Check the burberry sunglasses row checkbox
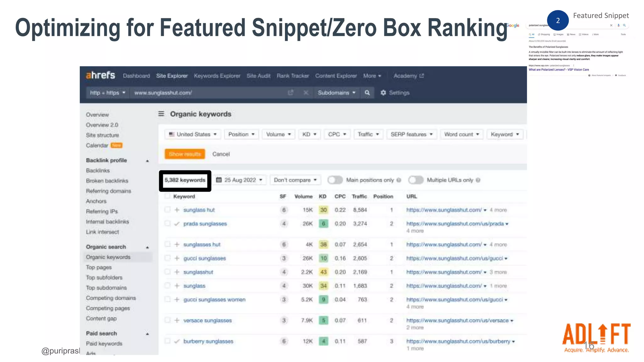Screen dimensions: 644x362 [167, 341]
